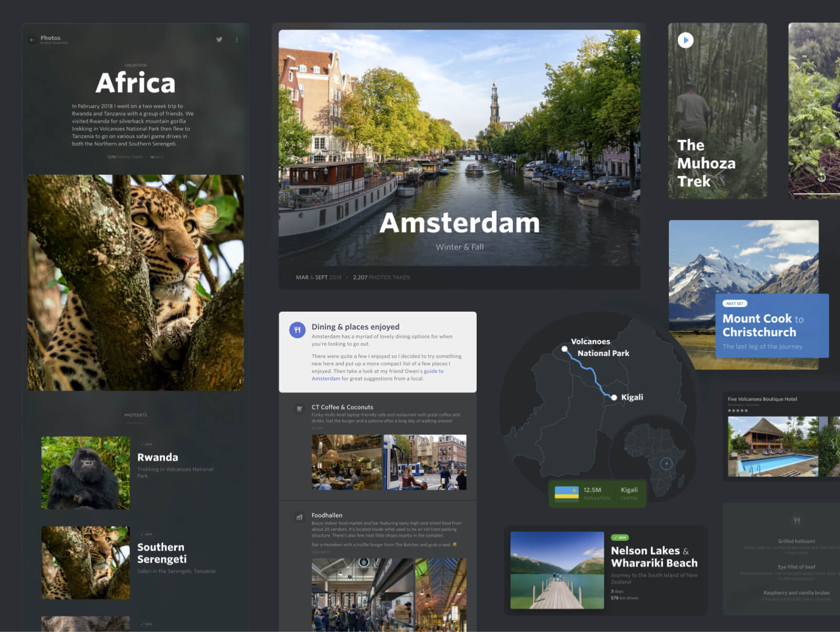The image size is (840, 632).
Task: Click the Volcanoes National Park map point
Action: (x=564, y=349)
